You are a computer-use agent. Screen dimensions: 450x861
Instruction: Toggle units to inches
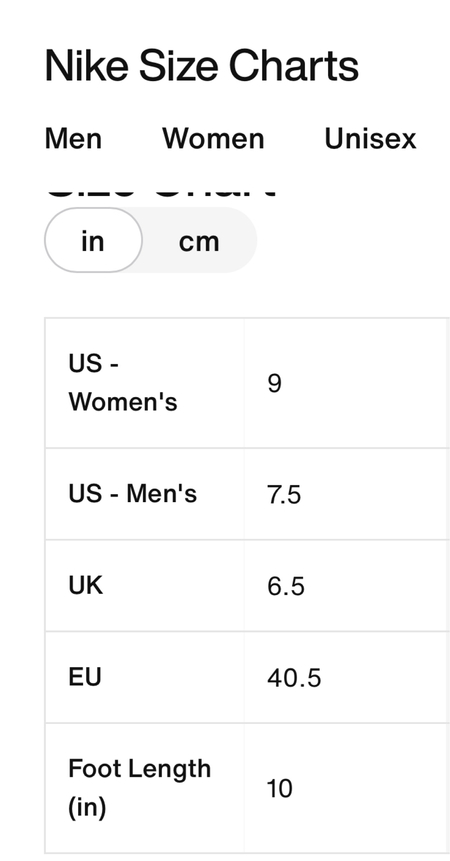93,240
